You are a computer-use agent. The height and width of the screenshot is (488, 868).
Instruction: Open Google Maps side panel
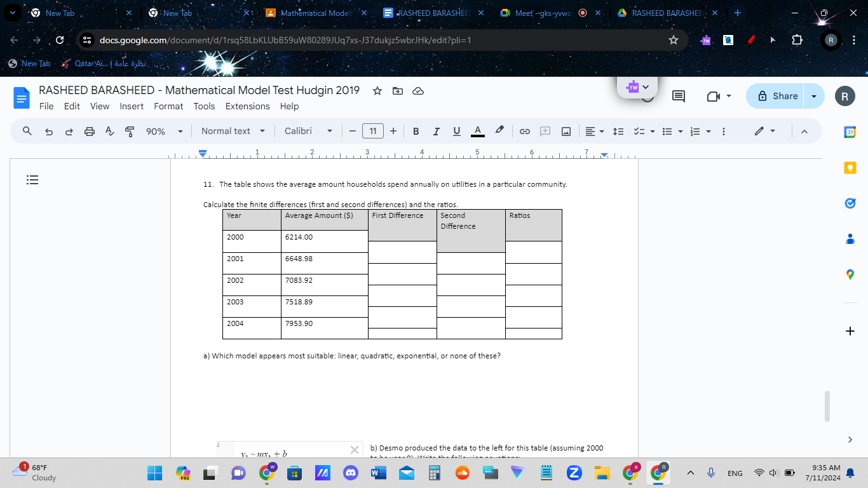click(850, 274)
